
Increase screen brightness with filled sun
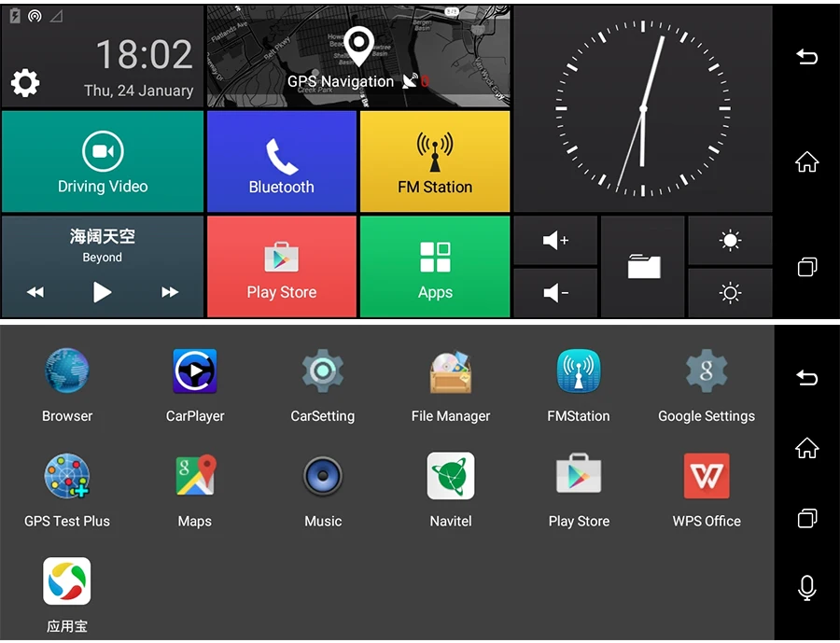tap(730, 240)
